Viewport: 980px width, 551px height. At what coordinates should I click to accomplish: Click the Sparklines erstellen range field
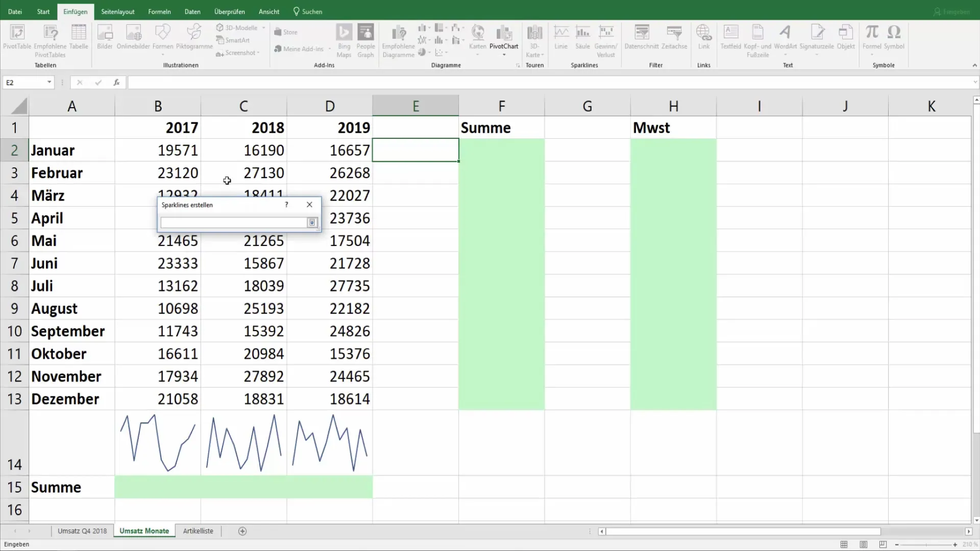point(233,222)
